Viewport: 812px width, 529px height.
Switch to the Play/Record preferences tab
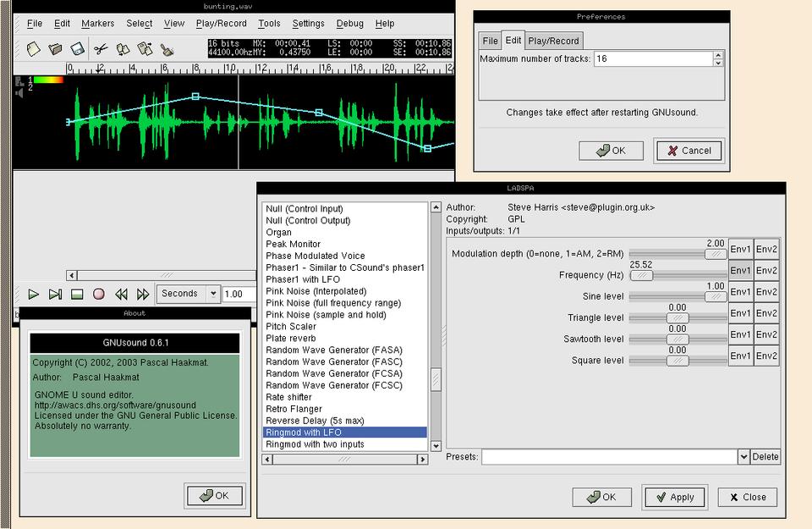[554, 41]
